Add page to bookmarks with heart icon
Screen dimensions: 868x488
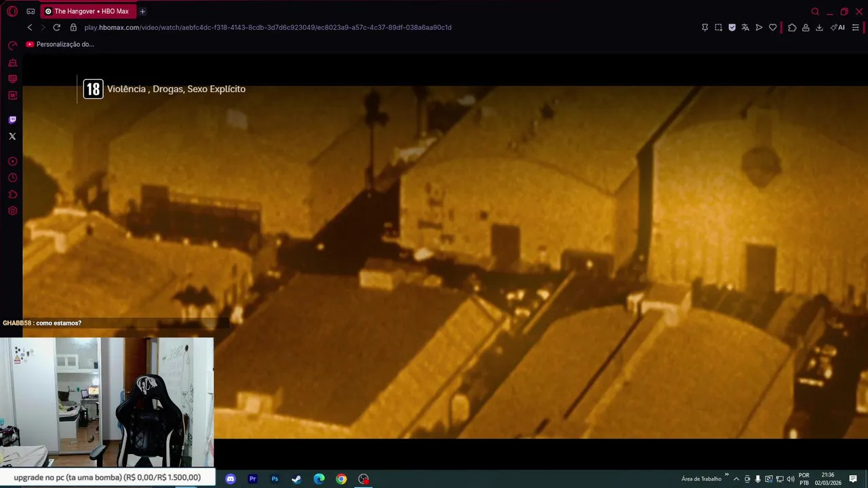point(772,27)
